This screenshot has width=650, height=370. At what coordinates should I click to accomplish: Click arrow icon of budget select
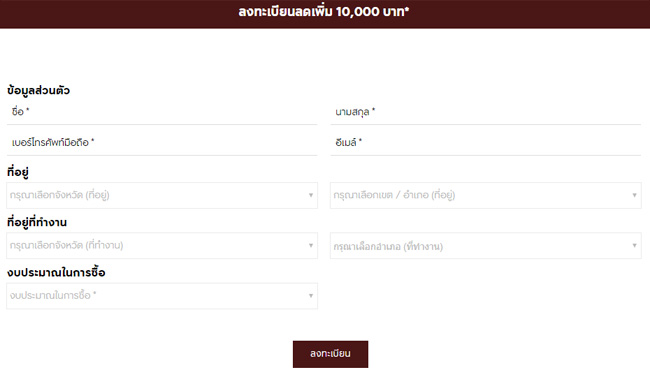[310, 296]
